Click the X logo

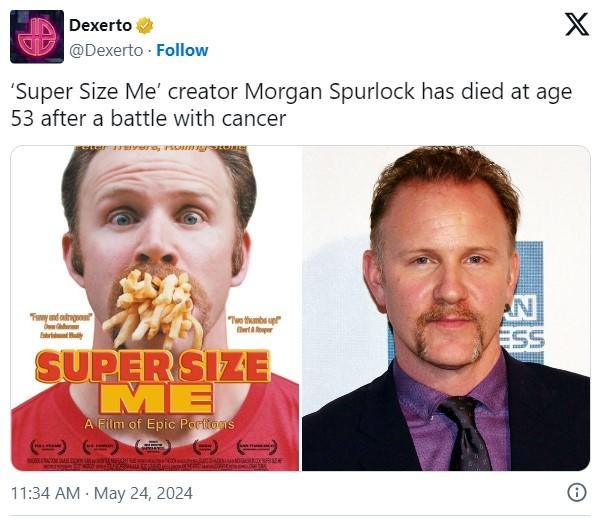click(x=577, y=24)
